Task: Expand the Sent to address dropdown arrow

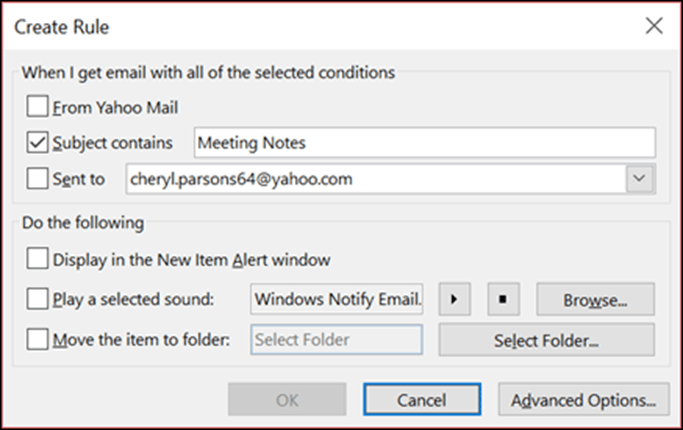Action: pos(639,179)
